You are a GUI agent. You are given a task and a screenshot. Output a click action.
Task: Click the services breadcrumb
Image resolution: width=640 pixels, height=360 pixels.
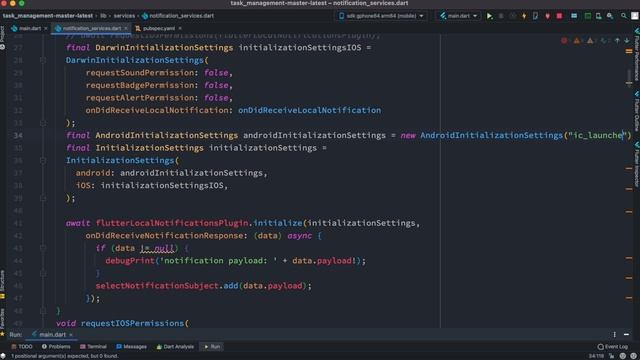pos(124,16)
